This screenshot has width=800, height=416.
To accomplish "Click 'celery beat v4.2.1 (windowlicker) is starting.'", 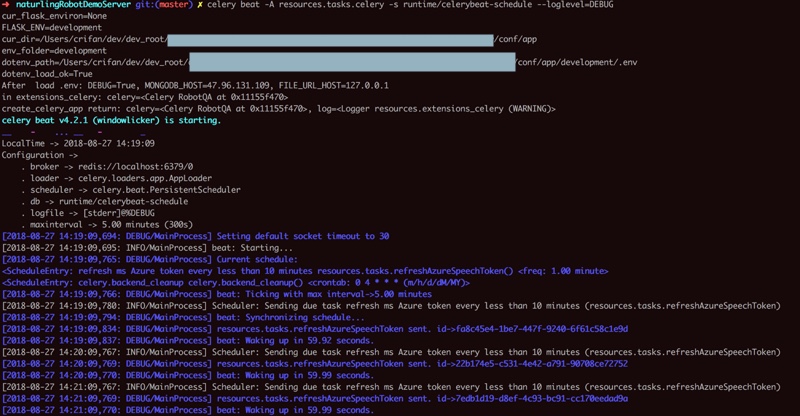I will click(111, 120).
